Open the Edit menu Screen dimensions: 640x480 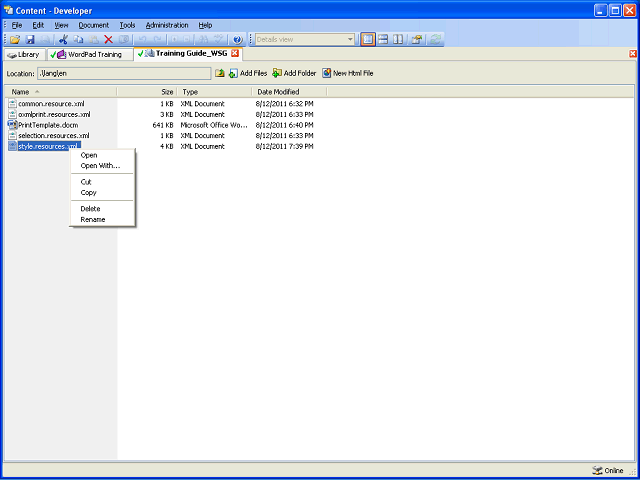tap(38, 25)
